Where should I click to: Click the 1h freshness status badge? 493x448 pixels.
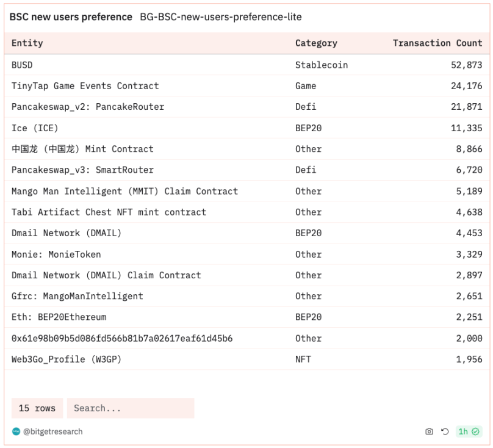tap(469, 432)
